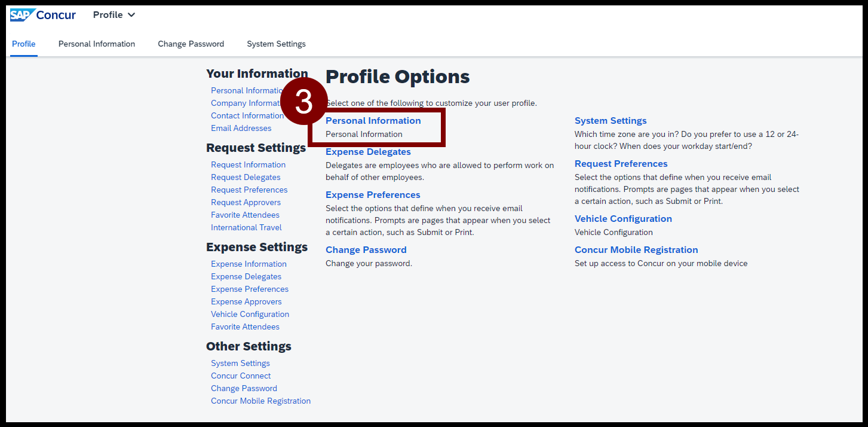Viewport: 868px width, 427px height.
Task: Click the Other Settings section heading
Action: (x=249, y=346)
